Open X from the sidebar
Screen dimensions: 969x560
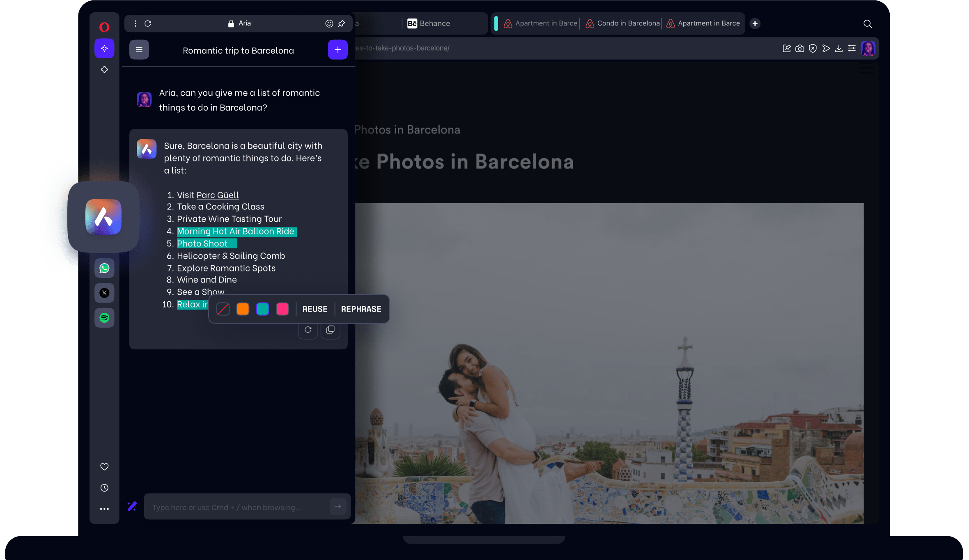(x=104, y=293)
